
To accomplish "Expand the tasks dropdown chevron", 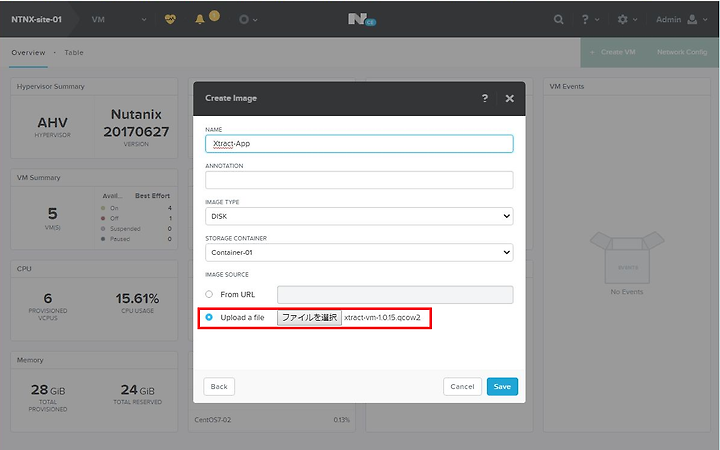I will (255, 20).
